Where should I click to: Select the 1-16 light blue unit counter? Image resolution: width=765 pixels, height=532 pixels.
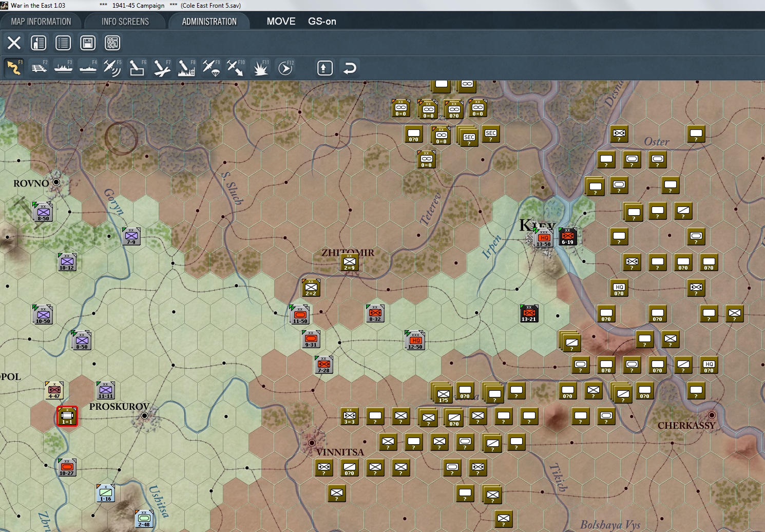[x=106, y=493]
